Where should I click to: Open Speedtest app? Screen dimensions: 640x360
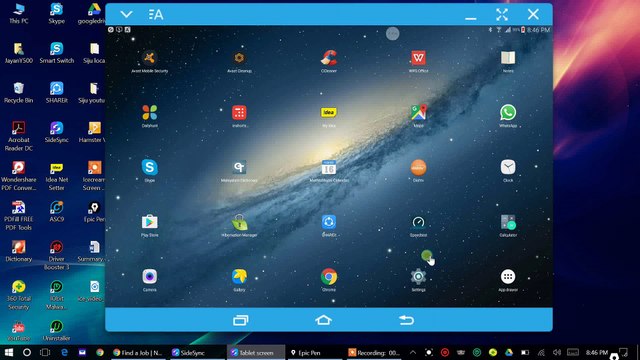click(x=418, y=222)
